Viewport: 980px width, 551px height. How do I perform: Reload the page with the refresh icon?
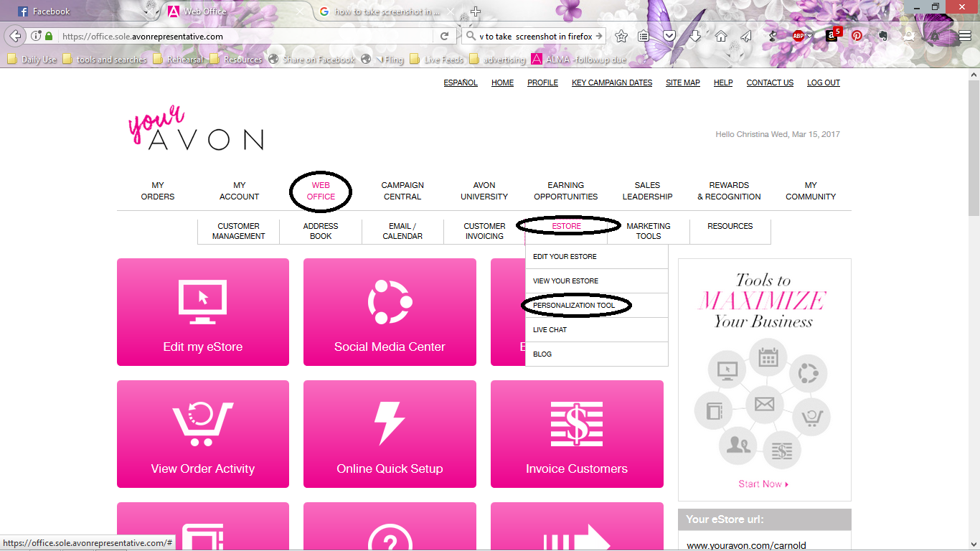(x=444, y=36)
